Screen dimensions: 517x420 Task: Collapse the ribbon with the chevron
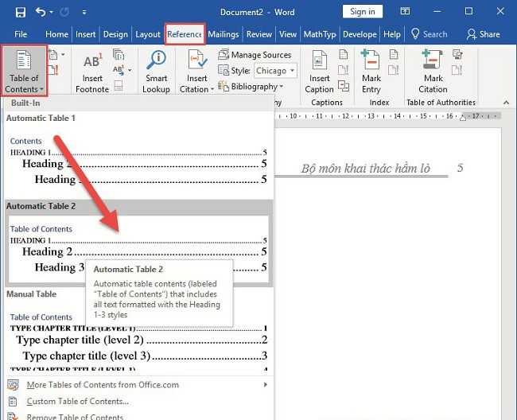click(x=506, y=103)
